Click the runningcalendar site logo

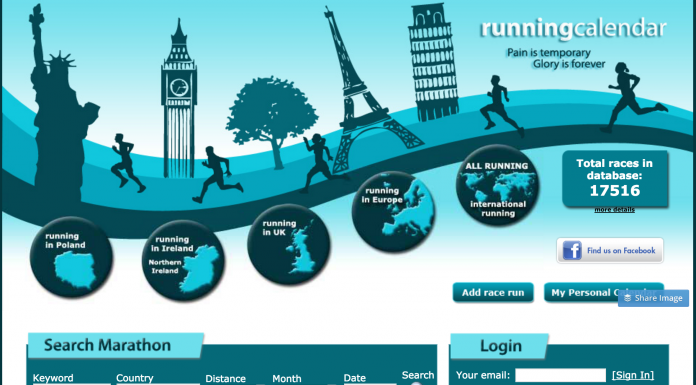click(x=573, y=28)
